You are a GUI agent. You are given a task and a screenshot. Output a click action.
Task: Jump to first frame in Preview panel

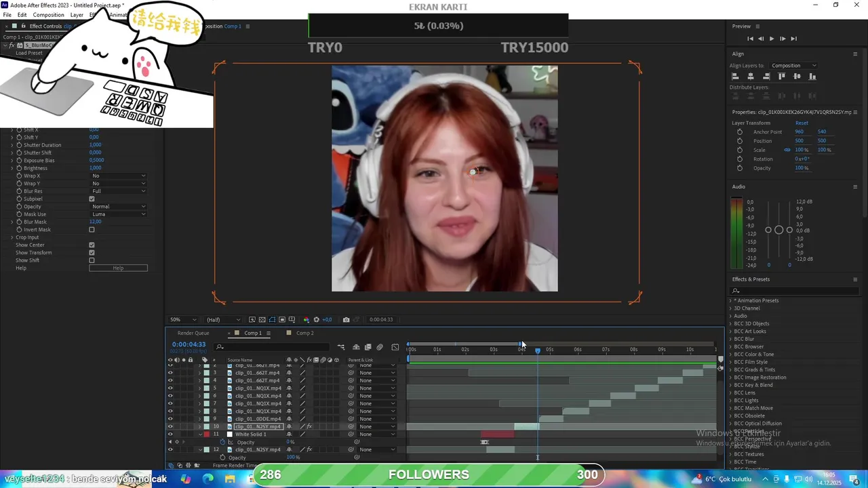[750, 39]
